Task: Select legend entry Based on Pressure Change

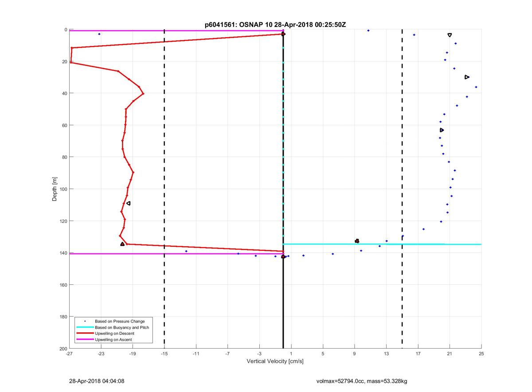Action: coord(120,321)
